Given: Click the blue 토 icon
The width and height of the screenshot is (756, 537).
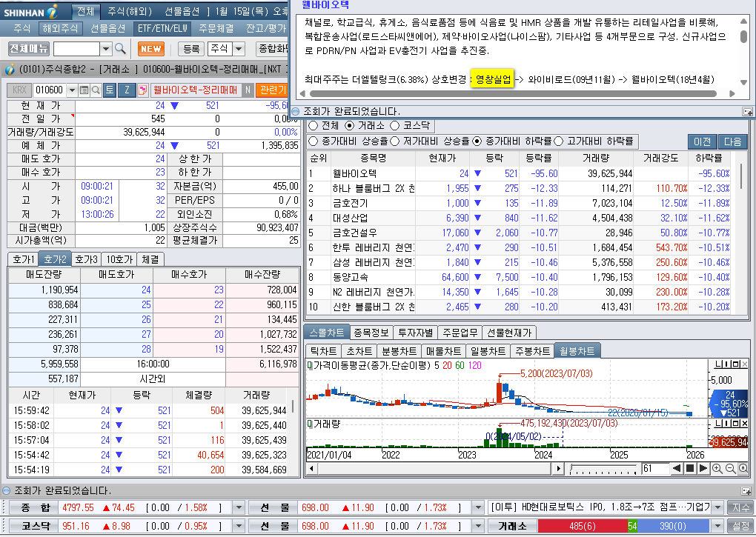Looking at the screenshot, I should pyautogui.click(x=110, y=90).
